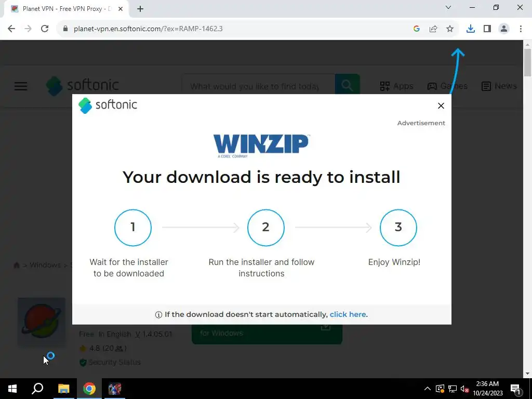
Task: Click the 'Advertisement' label
Action: point(421,123)
